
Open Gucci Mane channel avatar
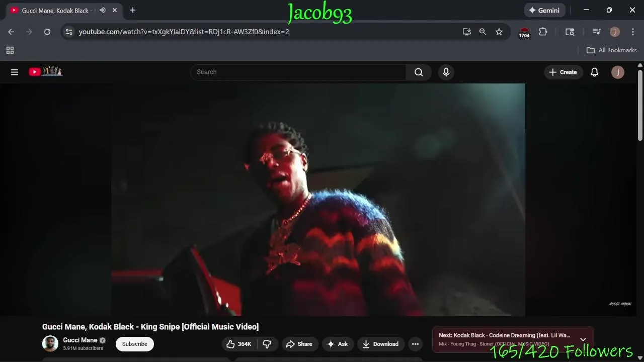click(x=50, y=344)
